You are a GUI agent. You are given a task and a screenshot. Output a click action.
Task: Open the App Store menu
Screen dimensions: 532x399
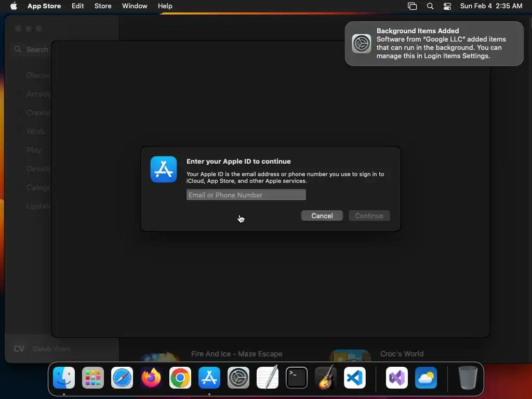point(44,6)
